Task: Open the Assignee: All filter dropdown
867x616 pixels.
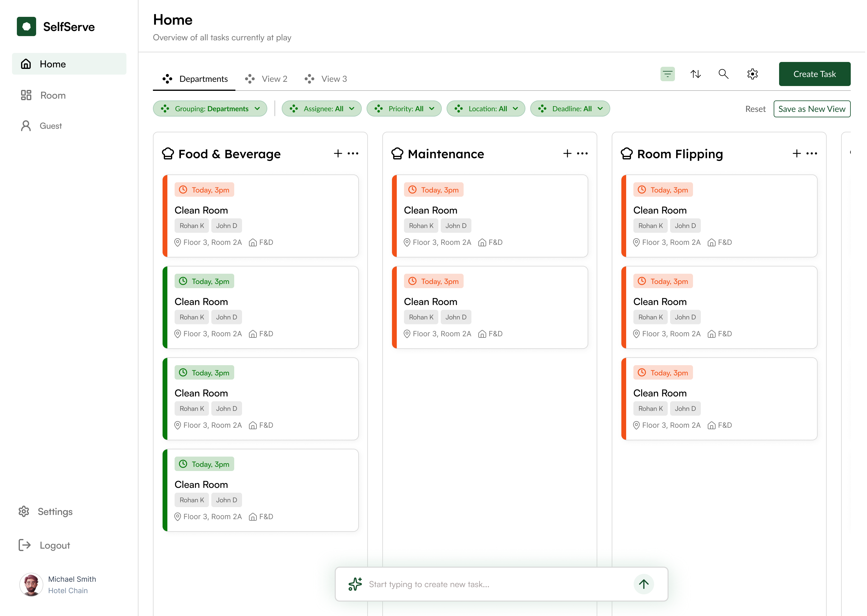Action: pos(322,109)
